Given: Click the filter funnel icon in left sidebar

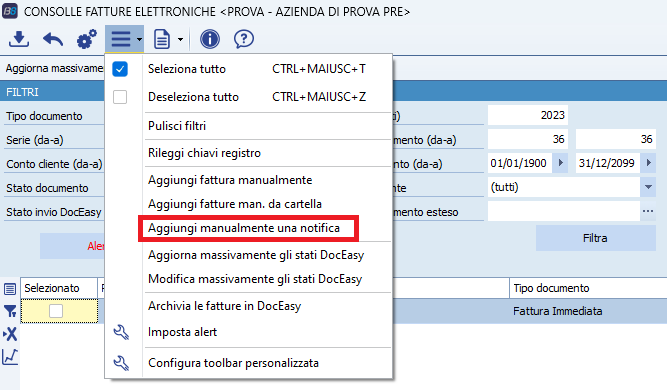Looking at the screenshot, I should pyautogui.click(x=10, y=311).
